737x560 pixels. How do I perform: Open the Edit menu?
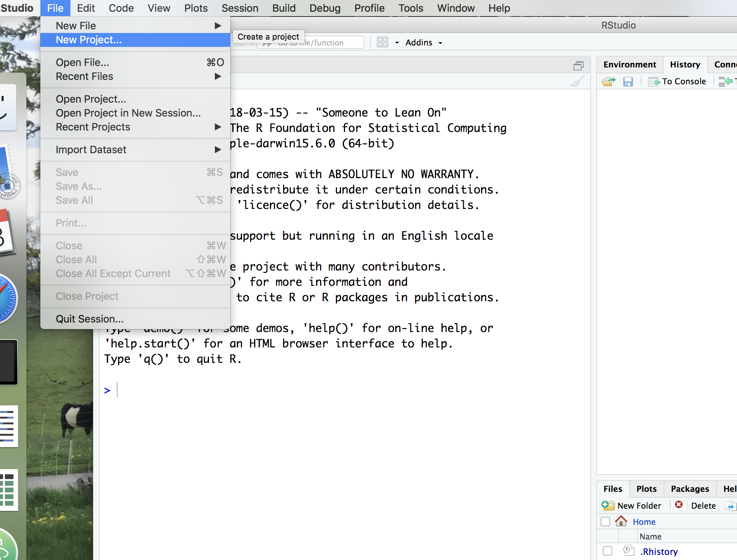pyautogui.click(x=86, y=8)
